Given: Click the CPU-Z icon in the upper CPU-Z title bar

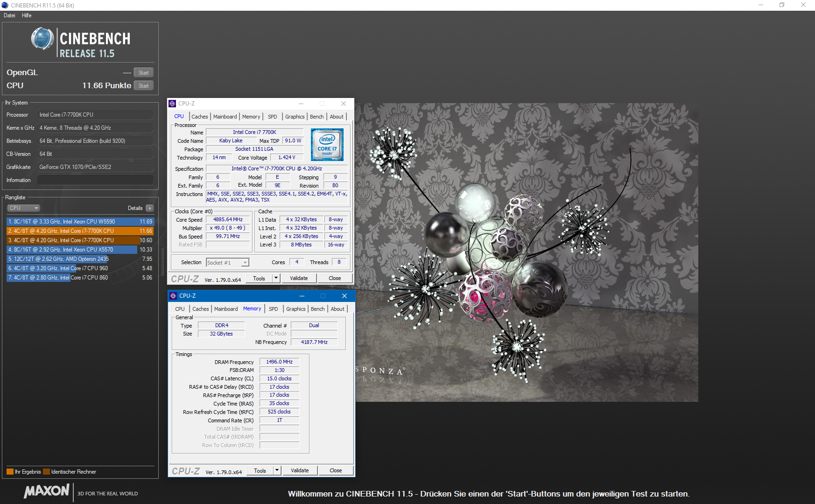Looking at the screenshot, I should click(173, 104).
